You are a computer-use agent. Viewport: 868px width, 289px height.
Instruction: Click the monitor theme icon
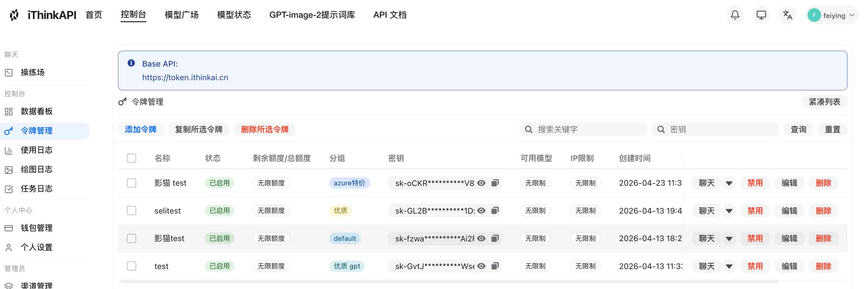(761, 15)
